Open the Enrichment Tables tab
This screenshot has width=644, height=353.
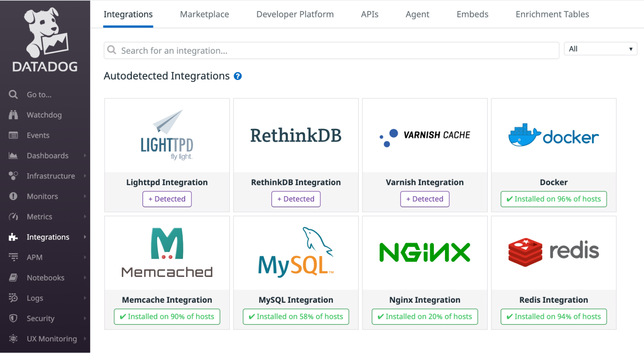(x=552, y=14)
